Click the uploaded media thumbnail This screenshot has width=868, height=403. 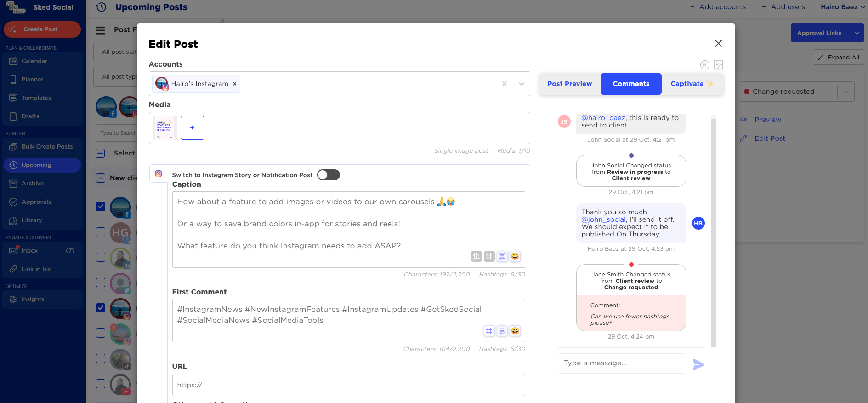(165, 127)
